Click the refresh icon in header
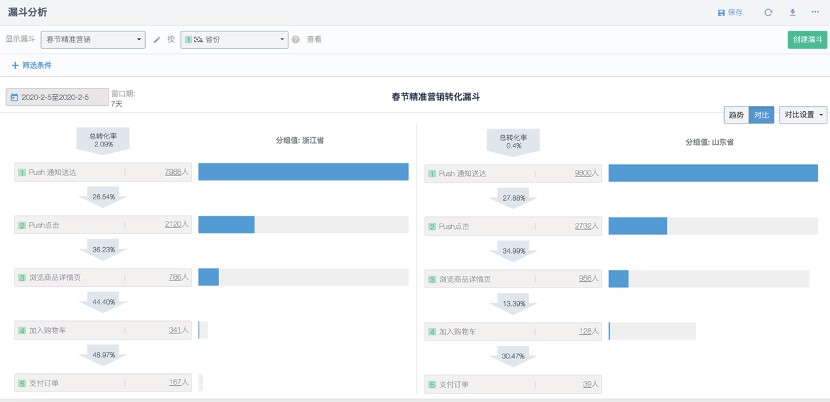Image resolution: width=830 pixels, height=402 pixels. click(x=768, y=12)
